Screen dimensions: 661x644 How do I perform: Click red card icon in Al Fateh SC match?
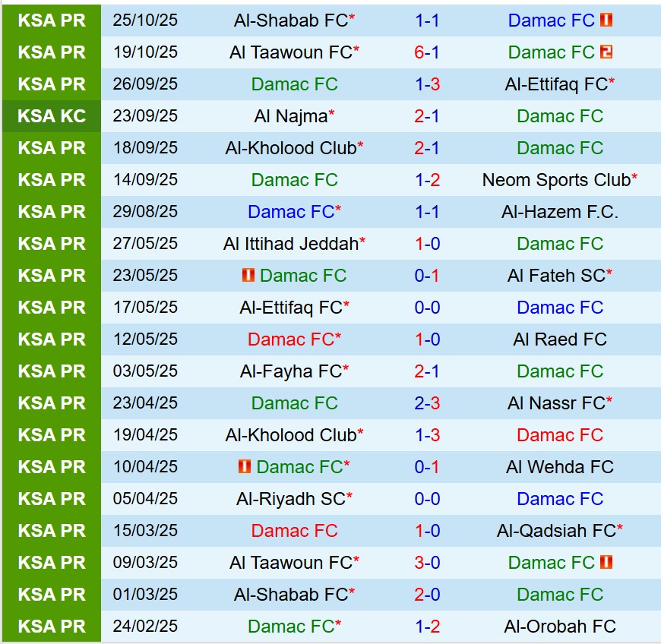[248, 276]
